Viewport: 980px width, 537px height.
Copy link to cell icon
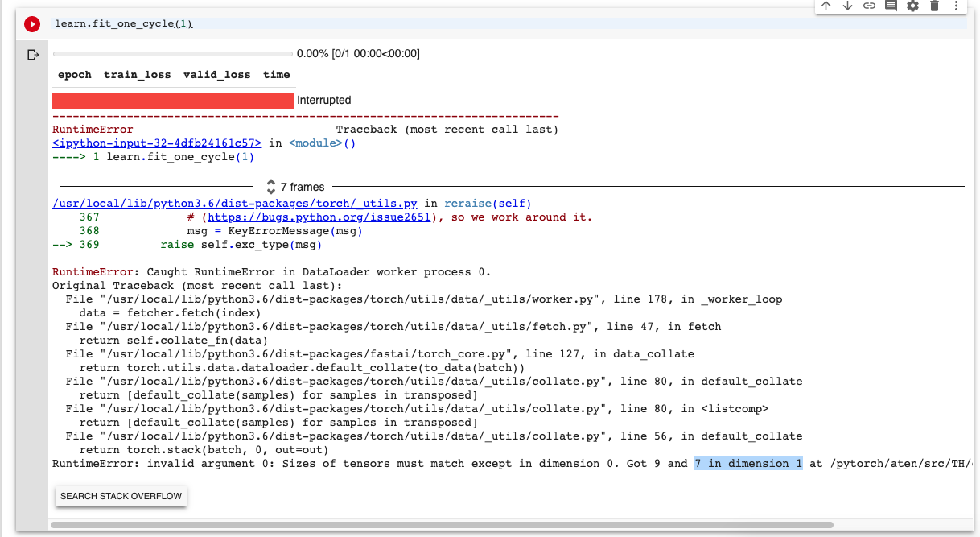[x=869, y=6]
